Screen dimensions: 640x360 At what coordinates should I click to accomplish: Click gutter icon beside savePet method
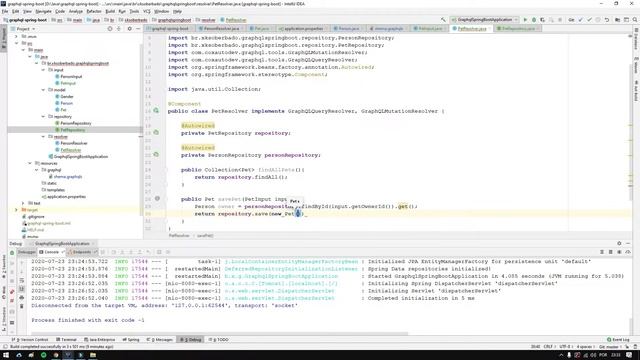pos(157,199)
